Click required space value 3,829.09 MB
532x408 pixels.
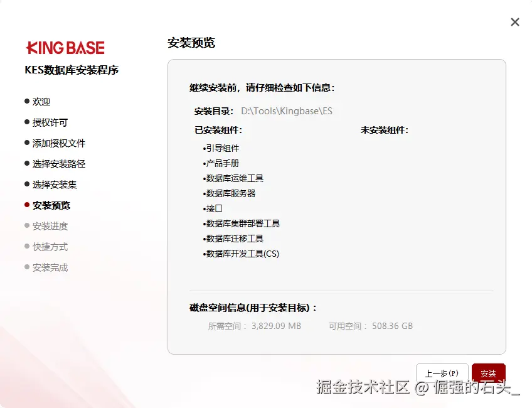click(x=276, y=326)
